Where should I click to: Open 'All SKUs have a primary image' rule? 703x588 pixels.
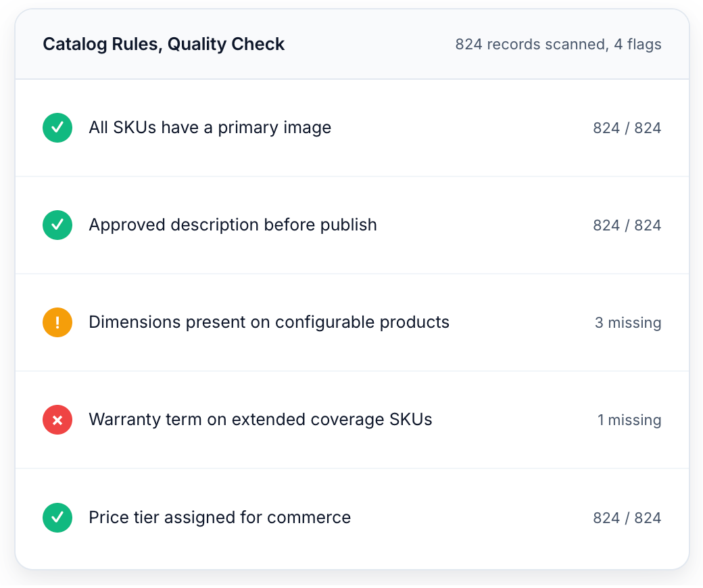point(210,128)
